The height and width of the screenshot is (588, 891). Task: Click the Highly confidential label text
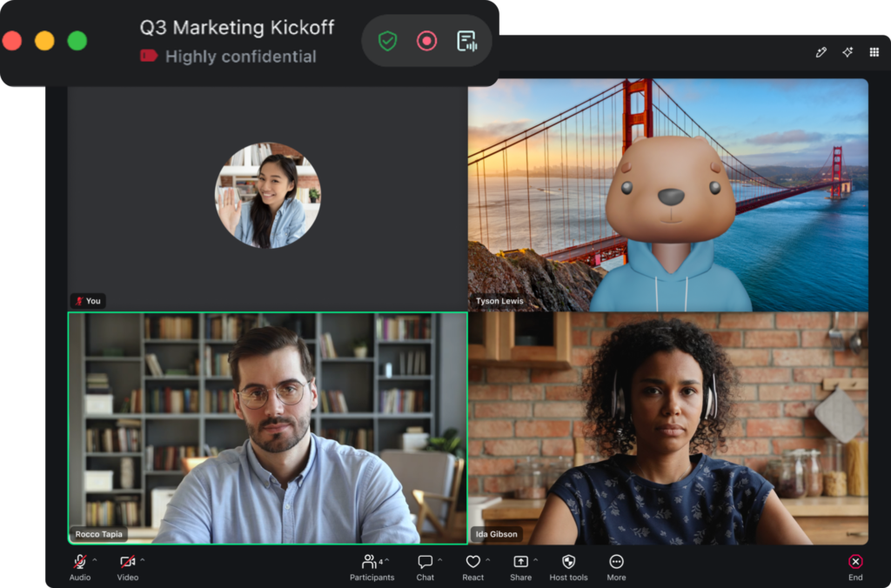coord(240,57)
